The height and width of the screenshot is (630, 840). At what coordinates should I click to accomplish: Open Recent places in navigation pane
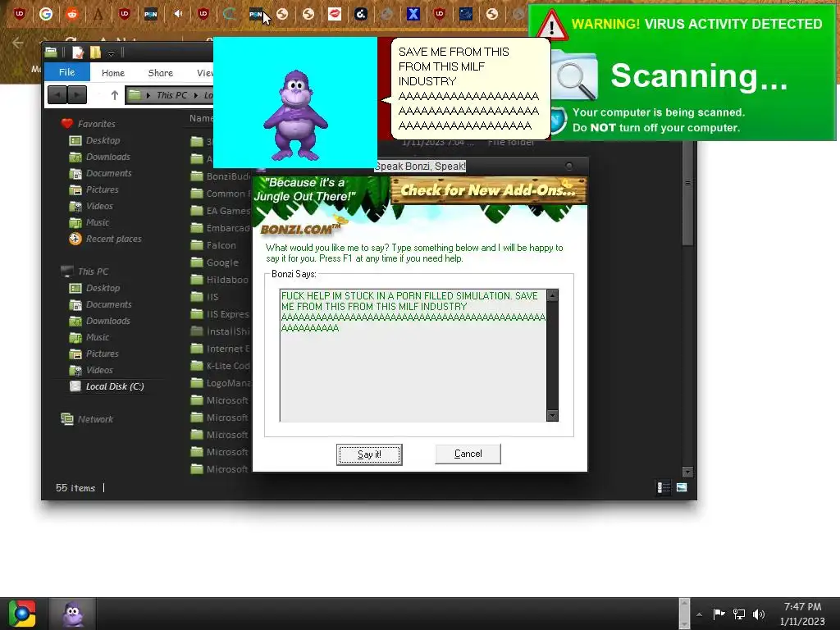point(113,239)
